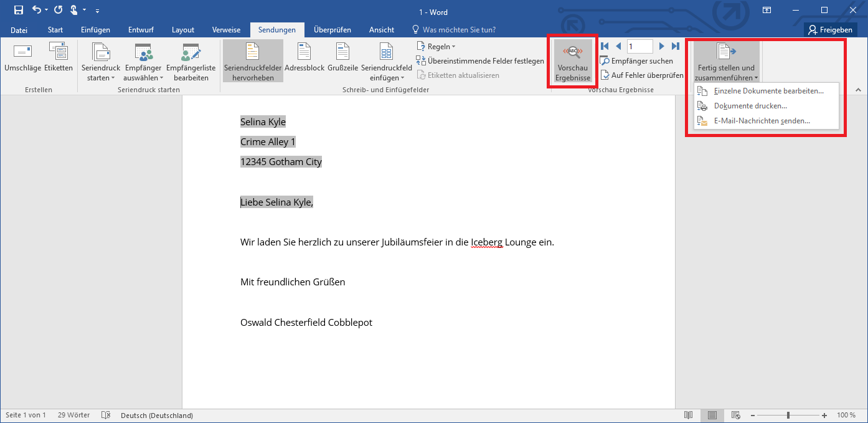Open proofing errors icon in status bar

tap(106, 416)
